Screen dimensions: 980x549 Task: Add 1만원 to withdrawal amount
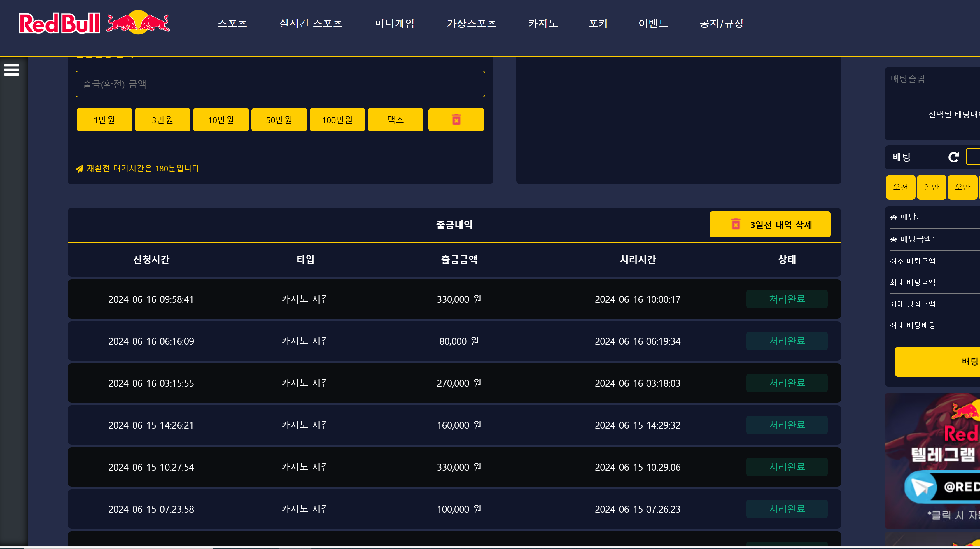click(104, 120)
